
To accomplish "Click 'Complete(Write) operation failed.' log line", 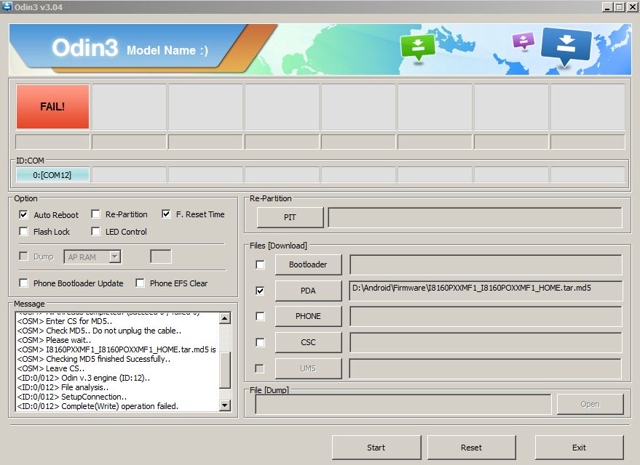I will (x=98, y=406).
